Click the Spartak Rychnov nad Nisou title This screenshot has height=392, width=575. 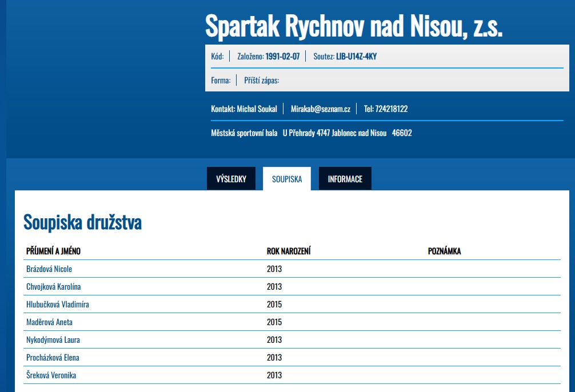coord(353,26)
